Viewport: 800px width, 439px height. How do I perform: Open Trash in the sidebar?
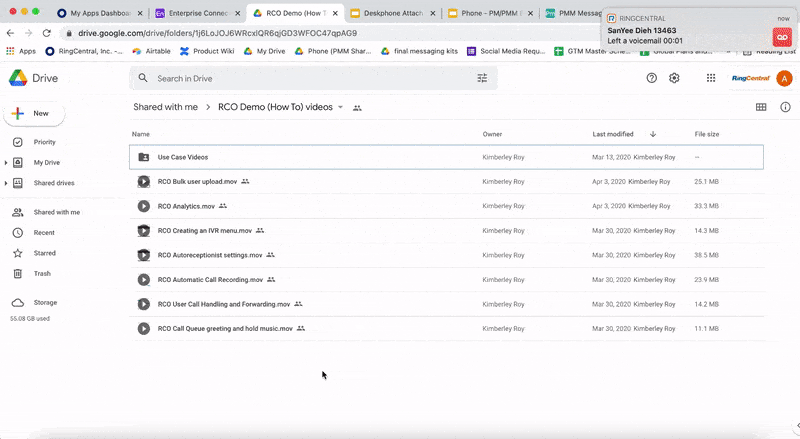[42, 273]
